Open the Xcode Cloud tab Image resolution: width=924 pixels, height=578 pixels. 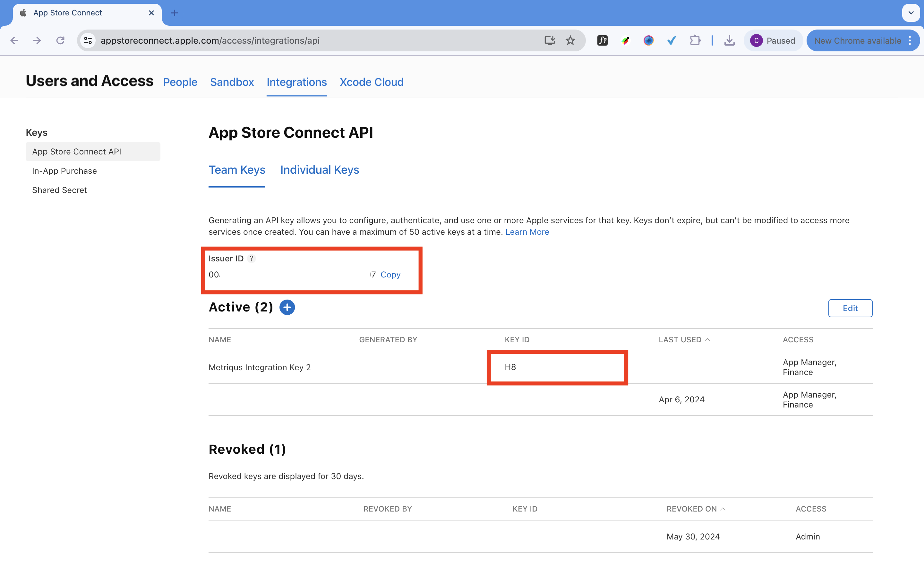click(x=372, y=82)
